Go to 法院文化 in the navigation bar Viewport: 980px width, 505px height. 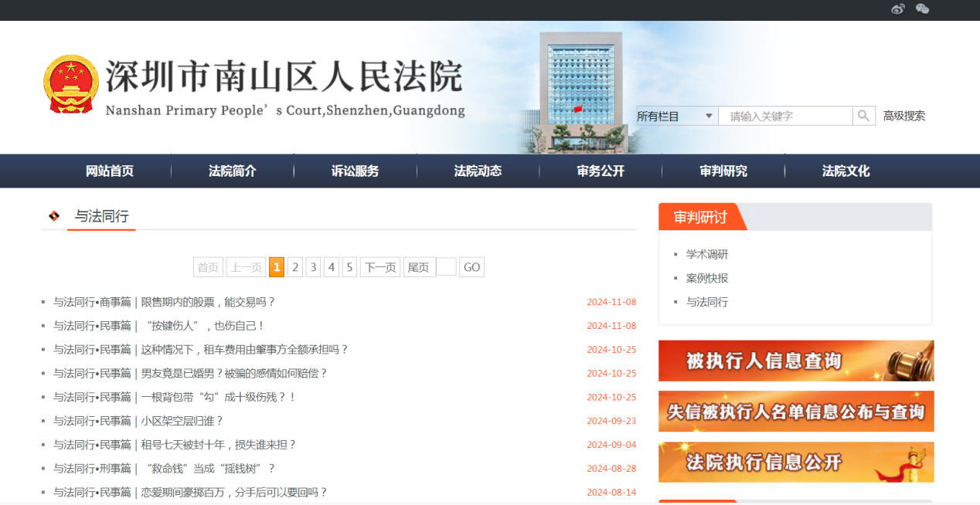click(846, 171)
